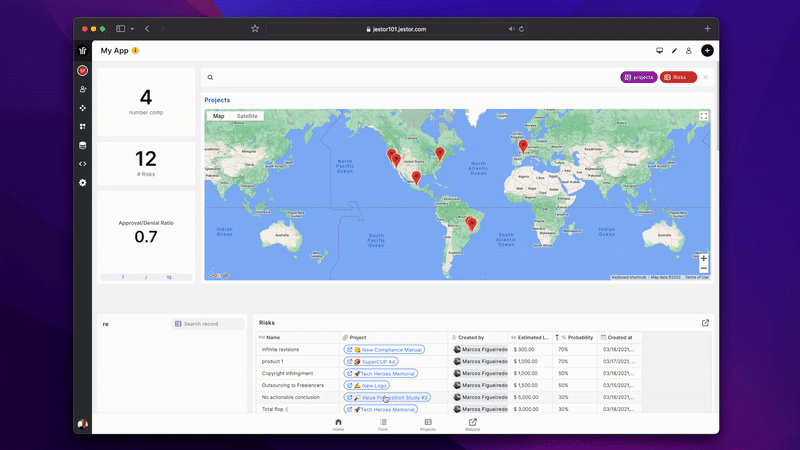The width and height of the screenshot is (800, 450).
Task: Select the Projects tab in the bottom bar
Action: 428,424
